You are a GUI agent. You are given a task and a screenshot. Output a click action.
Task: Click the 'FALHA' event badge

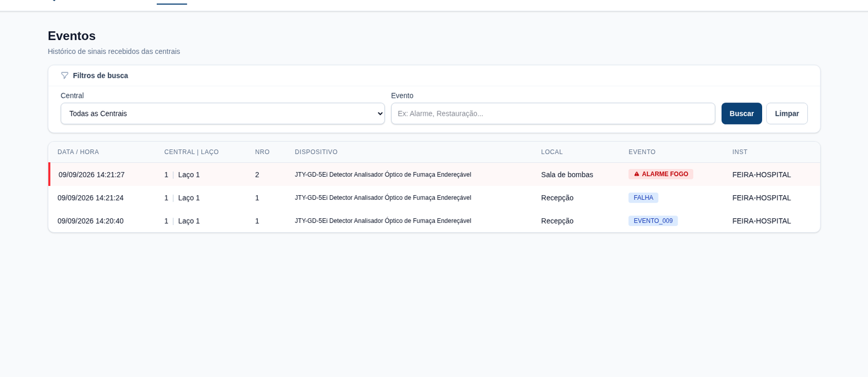pyautogui.click(x=643, y=197)
